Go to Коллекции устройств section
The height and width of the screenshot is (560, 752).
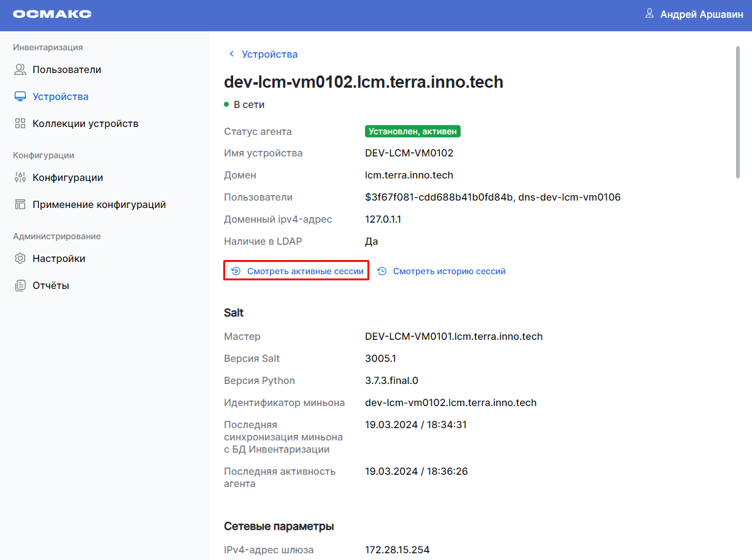pyautogui.click(x=85, y=124)
